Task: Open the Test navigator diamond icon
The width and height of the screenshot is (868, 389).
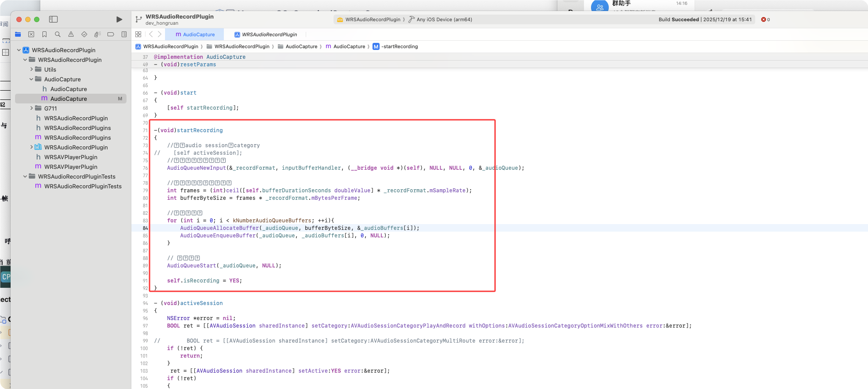Action: coord(84,34)
